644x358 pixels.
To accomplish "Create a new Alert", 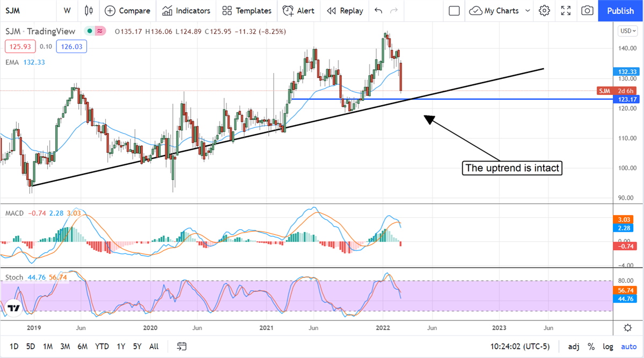I will 298,11.
